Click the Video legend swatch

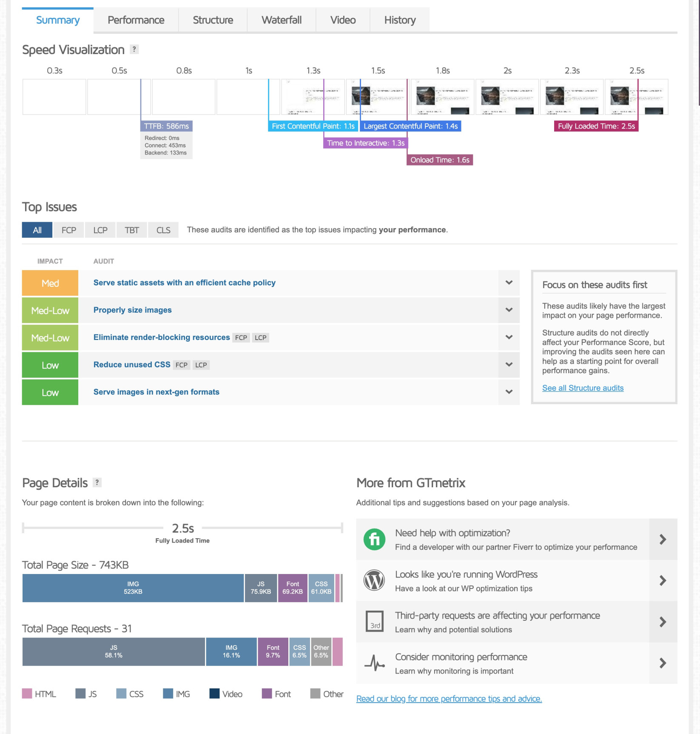click(x=214, y=694)
